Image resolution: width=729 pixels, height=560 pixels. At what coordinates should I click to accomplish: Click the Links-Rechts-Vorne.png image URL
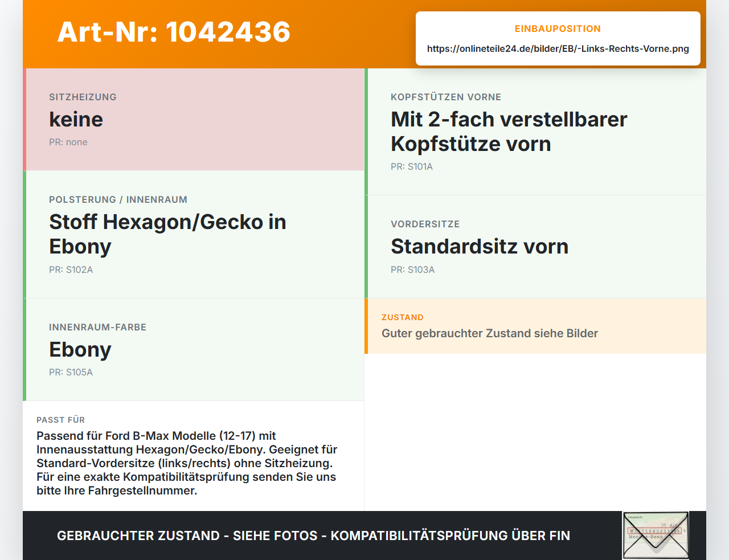click(x=558, y=48)
